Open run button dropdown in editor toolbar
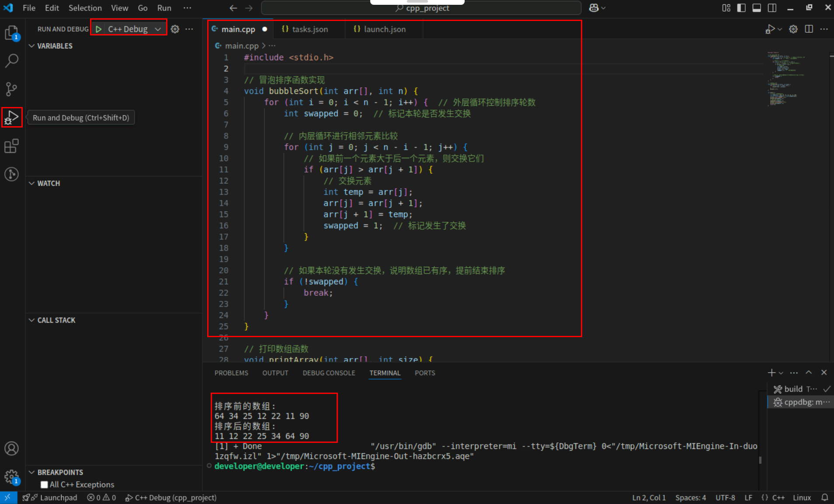This screenshot has width=834, height=504. 780,29
